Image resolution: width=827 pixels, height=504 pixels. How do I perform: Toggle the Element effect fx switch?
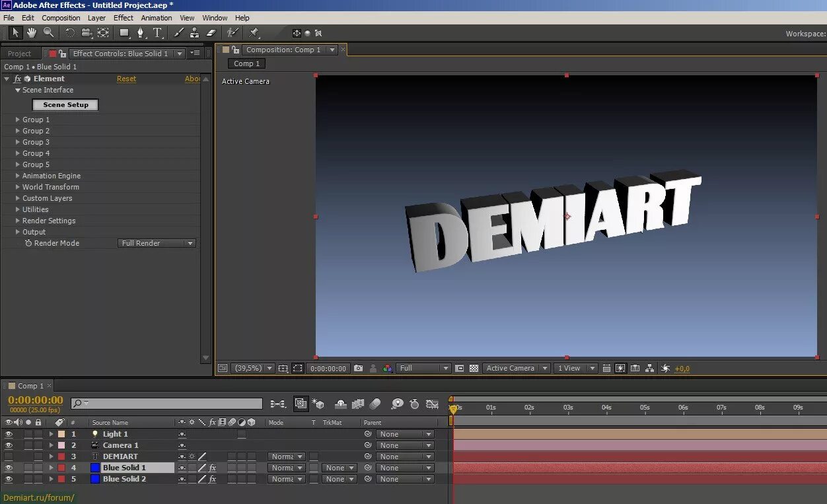[x=18, y=79]
